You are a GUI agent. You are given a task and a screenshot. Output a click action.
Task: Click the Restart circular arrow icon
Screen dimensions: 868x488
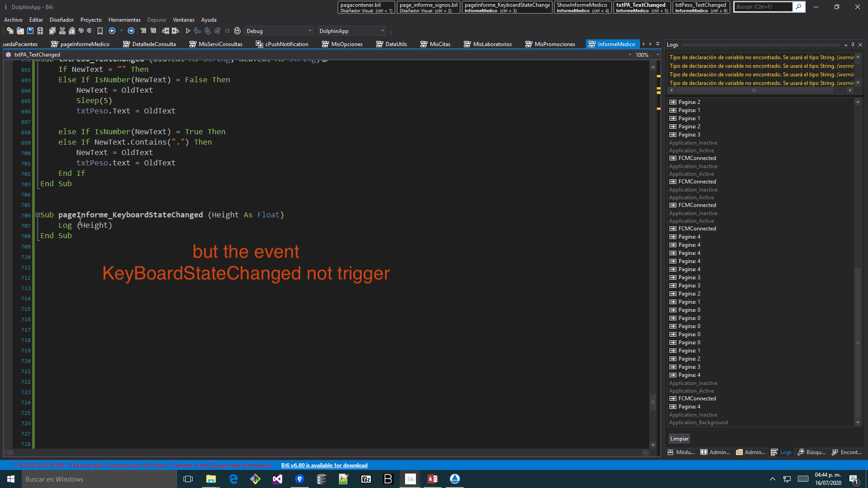[237, 31]
